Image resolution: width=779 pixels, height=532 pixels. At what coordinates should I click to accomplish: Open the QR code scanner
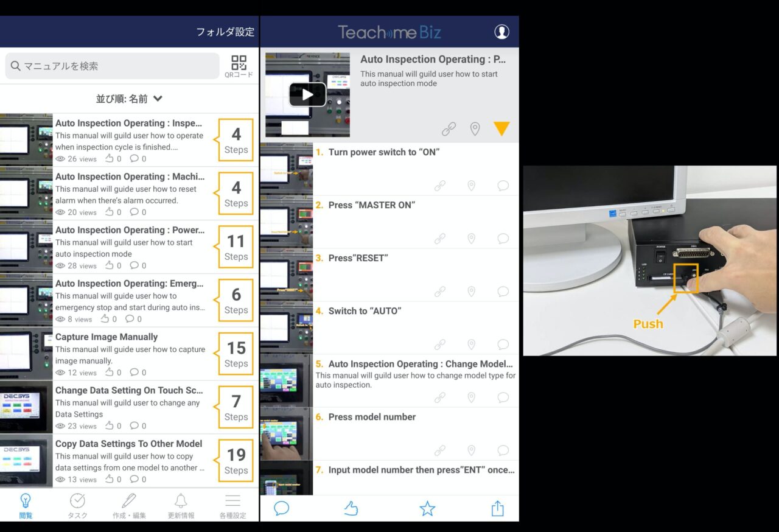[x=239, y=63]
